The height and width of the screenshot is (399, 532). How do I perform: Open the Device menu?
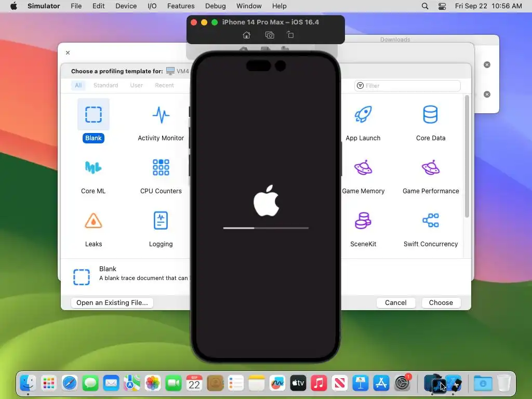pos(126,6)
